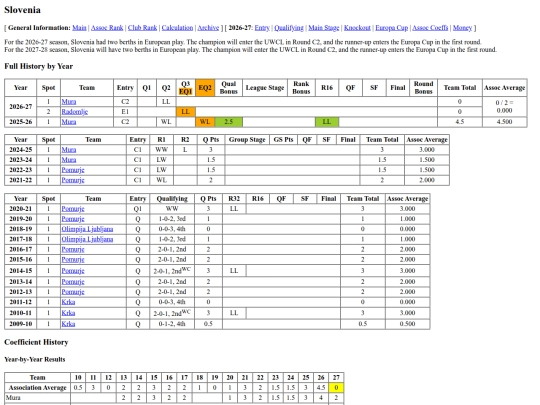Select the Full History by Year heading
This screenshot has height=405, width=540.
pos(39,66)
